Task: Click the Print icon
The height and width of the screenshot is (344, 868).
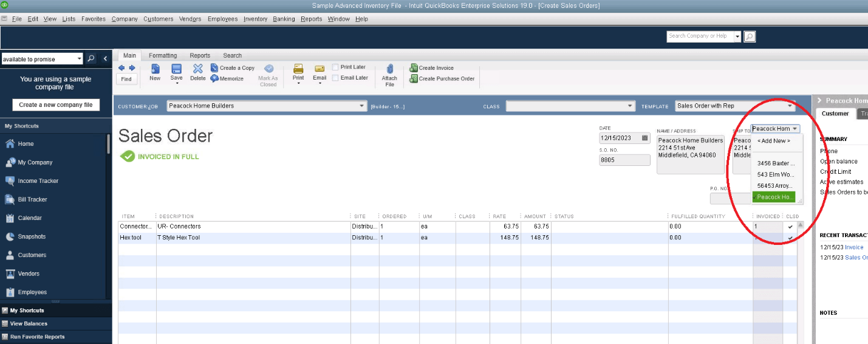Action: pyautogui.click(x=298, y=69)
